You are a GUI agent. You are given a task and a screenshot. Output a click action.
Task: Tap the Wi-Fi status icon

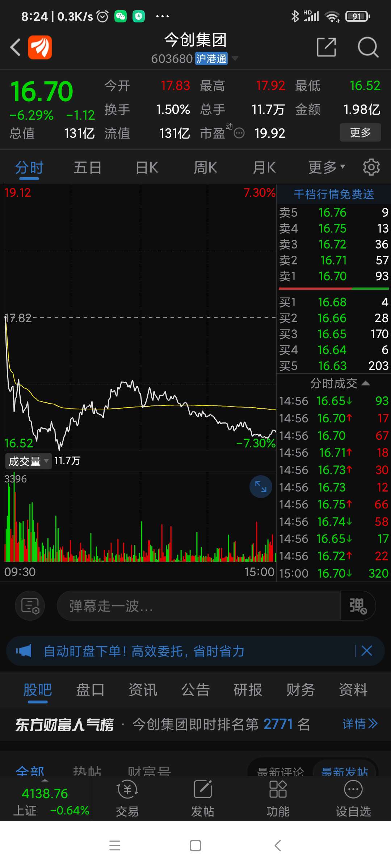(332, 16)
